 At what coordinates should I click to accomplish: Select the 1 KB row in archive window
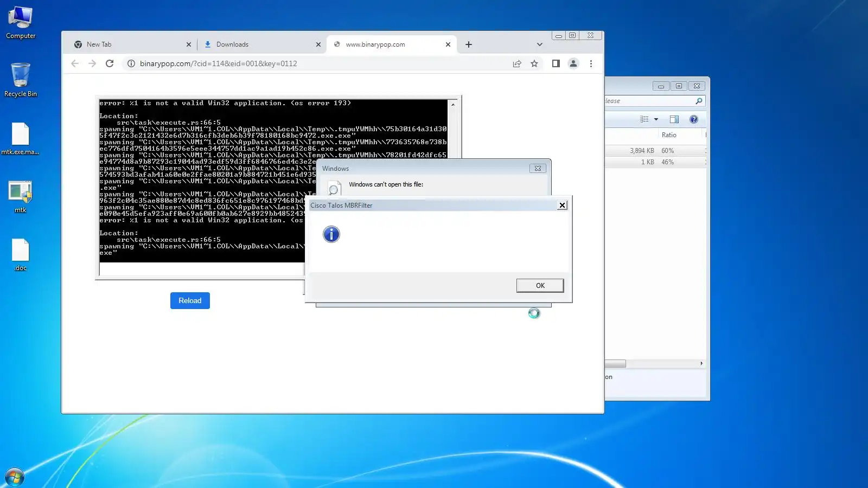click(656, 162)
